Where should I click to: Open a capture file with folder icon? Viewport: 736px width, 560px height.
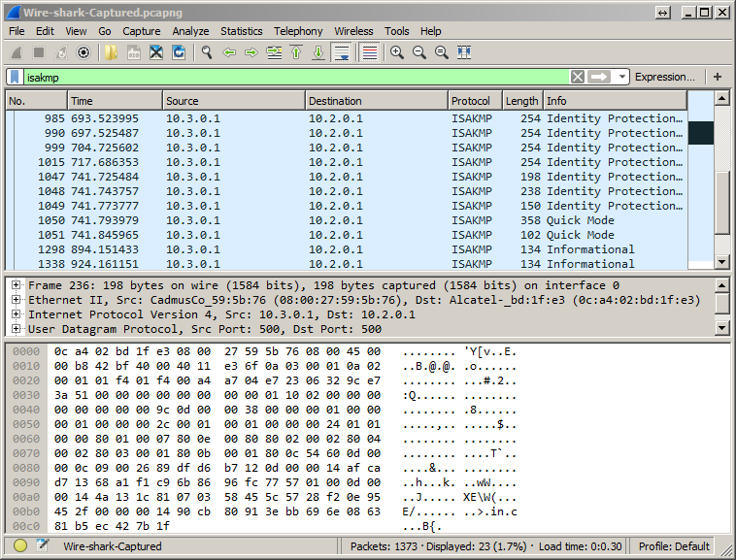(x=112, y=52)
